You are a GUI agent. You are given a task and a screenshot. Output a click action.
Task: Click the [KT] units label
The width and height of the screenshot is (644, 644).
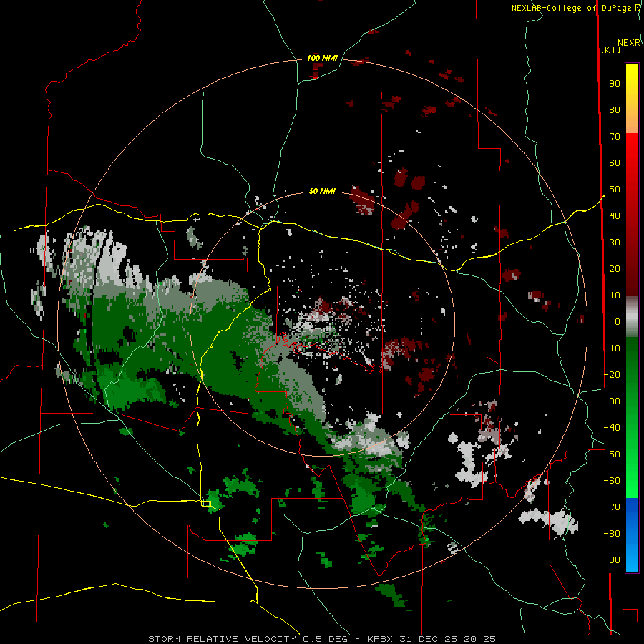(x=611, y=49)
